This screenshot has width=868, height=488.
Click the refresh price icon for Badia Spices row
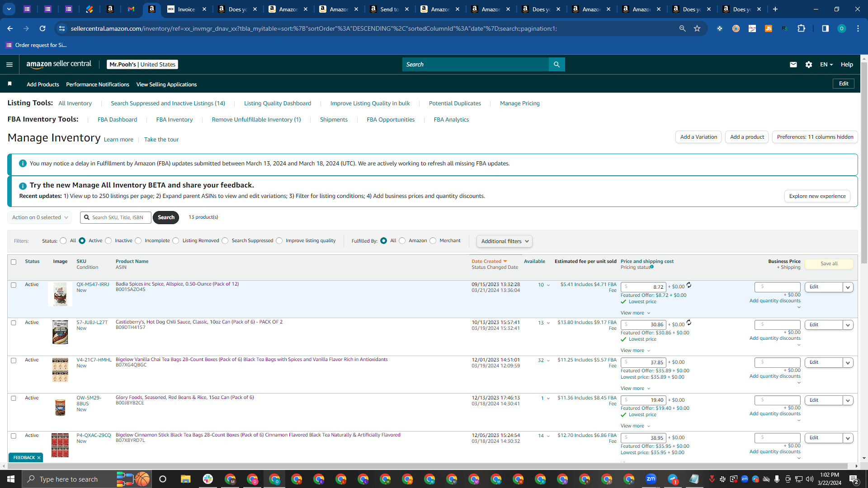(x=689, y=285)
